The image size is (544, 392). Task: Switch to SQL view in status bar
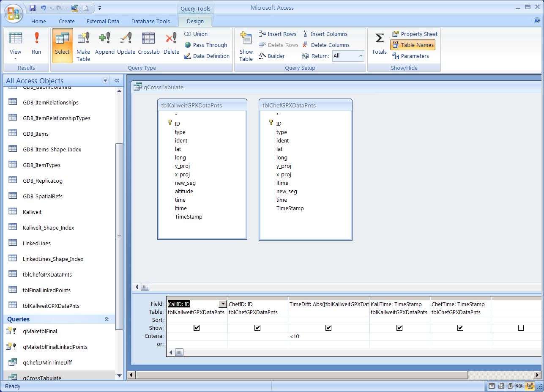519,386
